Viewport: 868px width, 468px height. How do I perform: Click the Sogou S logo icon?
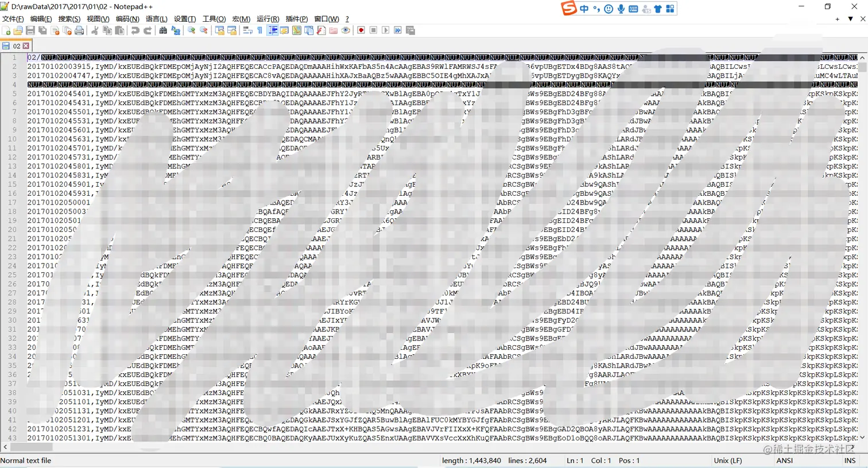click(x=568, y=8)
